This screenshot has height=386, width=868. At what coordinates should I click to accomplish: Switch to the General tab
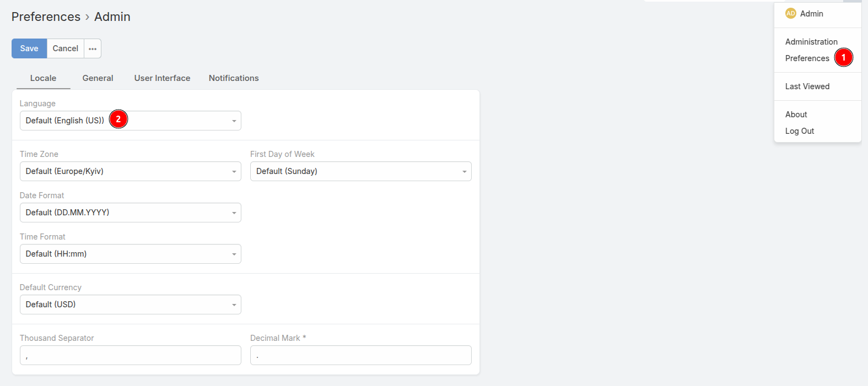coord(98,78)
